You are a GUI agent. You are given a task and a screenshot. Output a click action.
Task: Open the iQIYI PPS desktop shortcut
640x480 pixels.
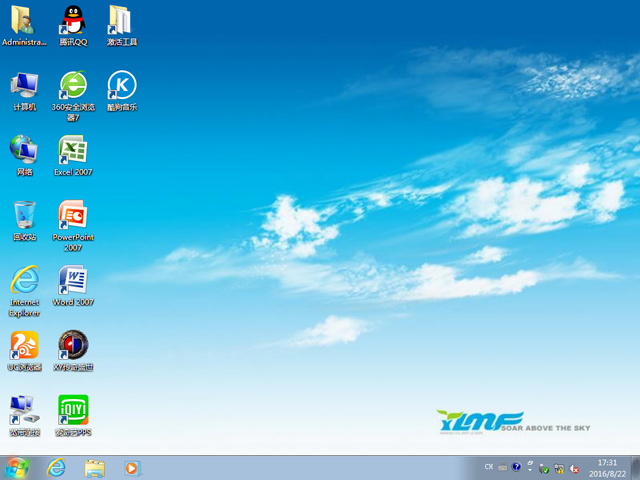click(73, 411)
